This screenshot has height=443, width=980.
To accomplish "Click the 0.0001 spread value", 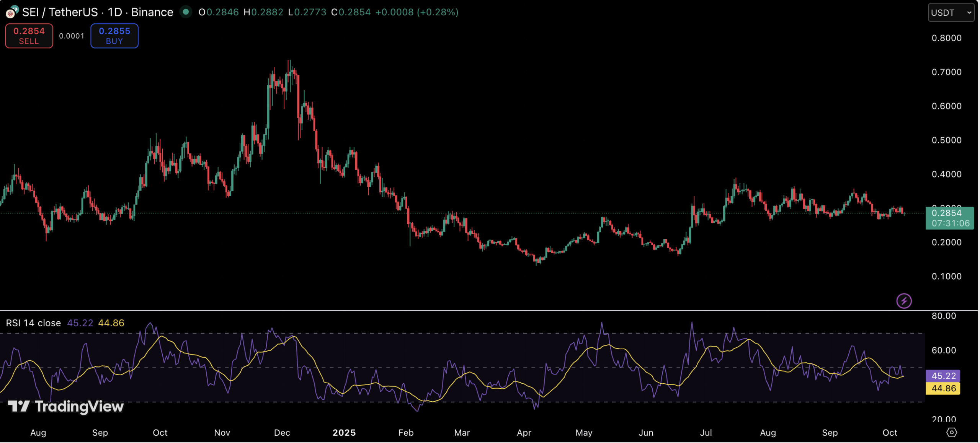I will tap(72, 36).
